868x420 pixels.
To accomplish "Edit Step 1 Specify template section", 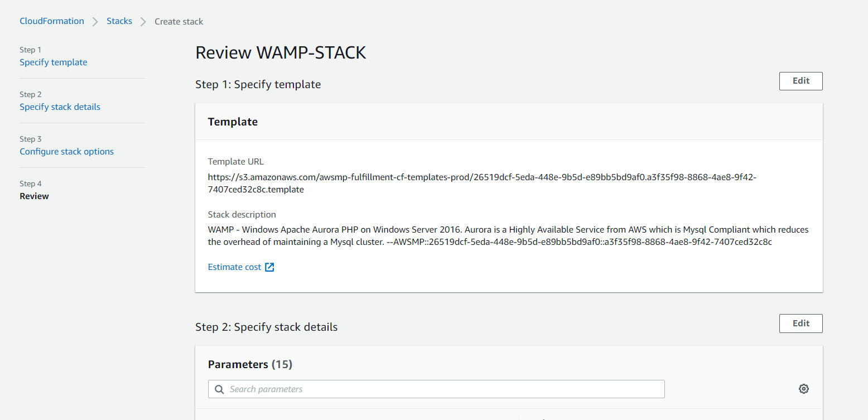I will 801,81.
